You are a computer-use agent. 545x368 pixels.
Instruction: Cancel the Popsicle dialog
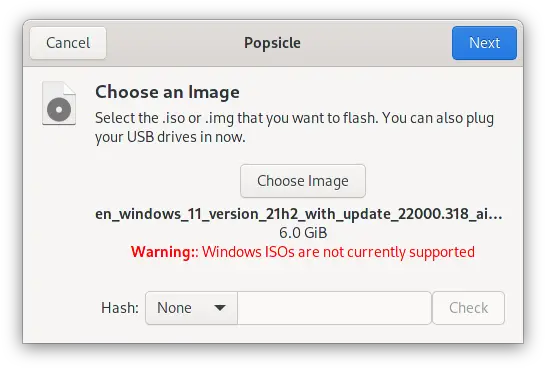coord(68,43)
